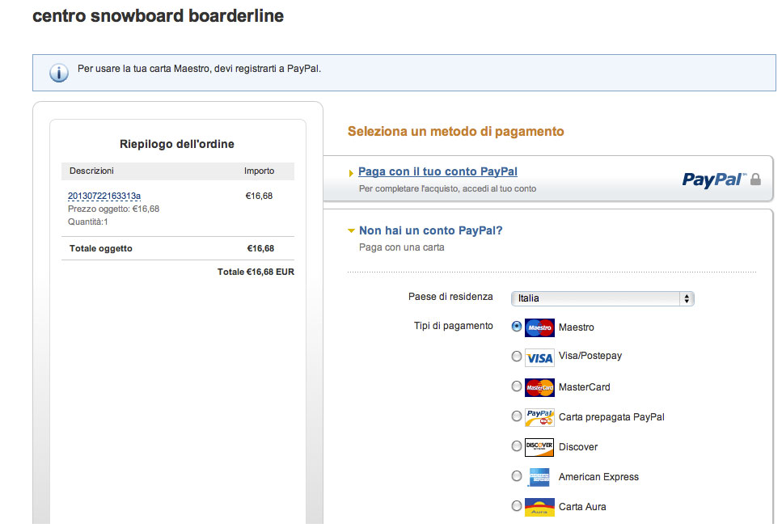Click the Carta prepagata PayPal label
This screenshot has height=532, width=782.
(x=611, y=417)
